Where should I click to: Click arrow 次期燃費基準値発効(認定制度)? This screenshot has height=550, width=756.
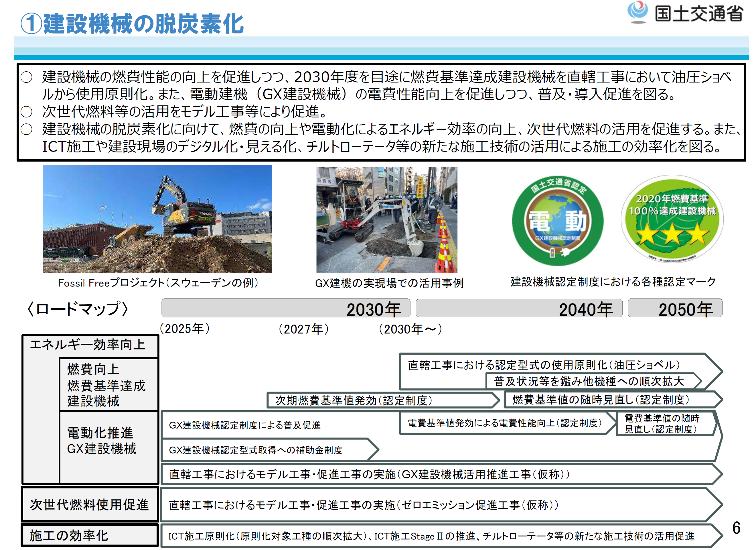coord(383,400)
